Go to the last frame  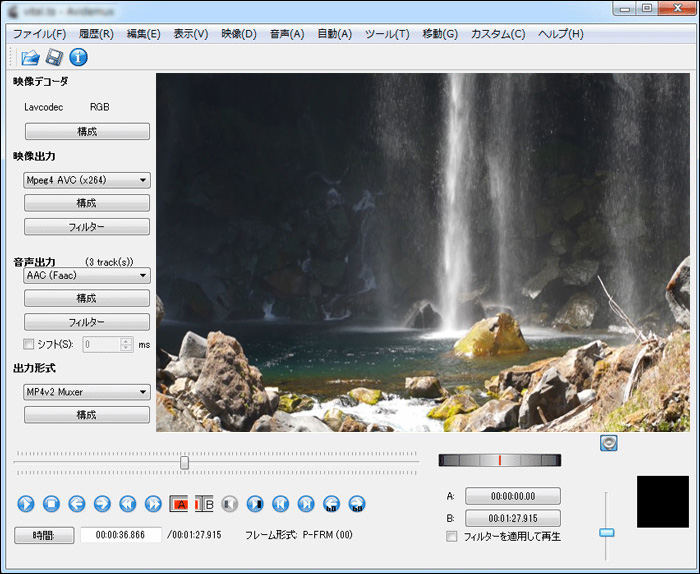click(x=306, y=504)
